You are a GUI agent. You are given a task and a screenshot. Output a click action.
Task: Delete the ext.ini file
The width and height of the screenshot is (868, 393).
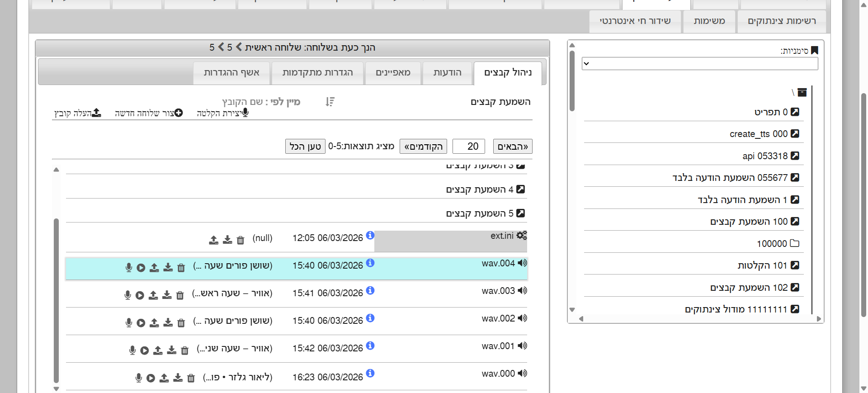(241, 240)
